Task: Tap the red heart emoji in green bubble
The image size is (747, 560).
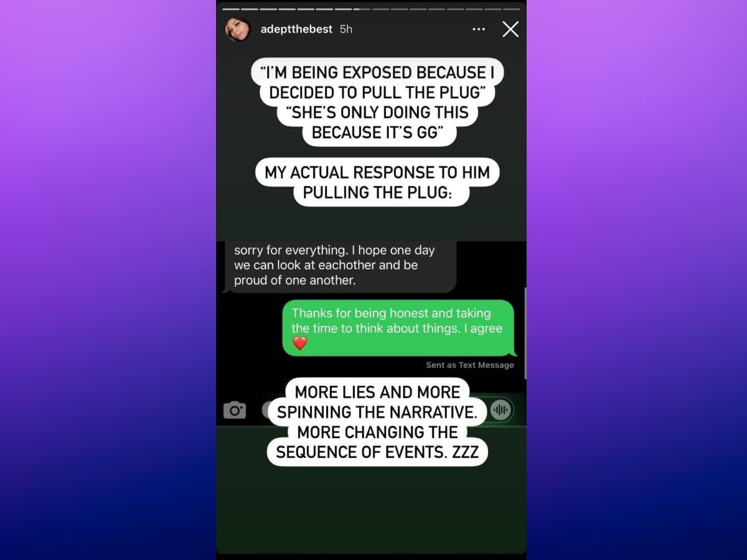Action: [300, 343]
